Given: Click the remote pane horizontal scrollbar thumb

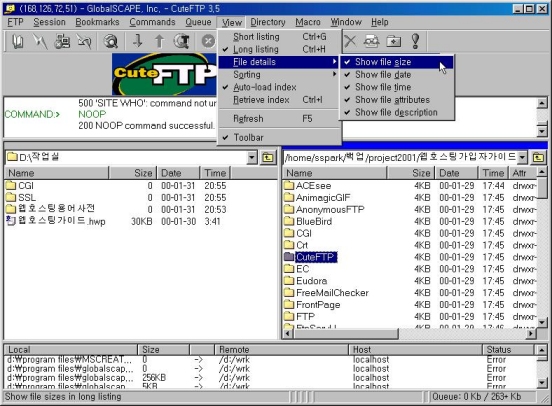Looking at the screenshot, I should pos(346,333).
